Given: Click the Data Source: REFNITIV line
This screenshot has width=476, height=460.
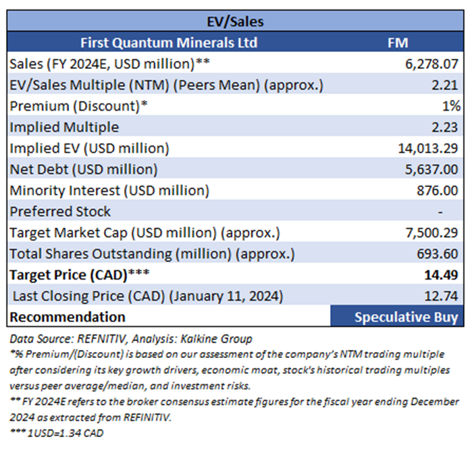Looking at the screenshot, I should click(x=131, y=339).
